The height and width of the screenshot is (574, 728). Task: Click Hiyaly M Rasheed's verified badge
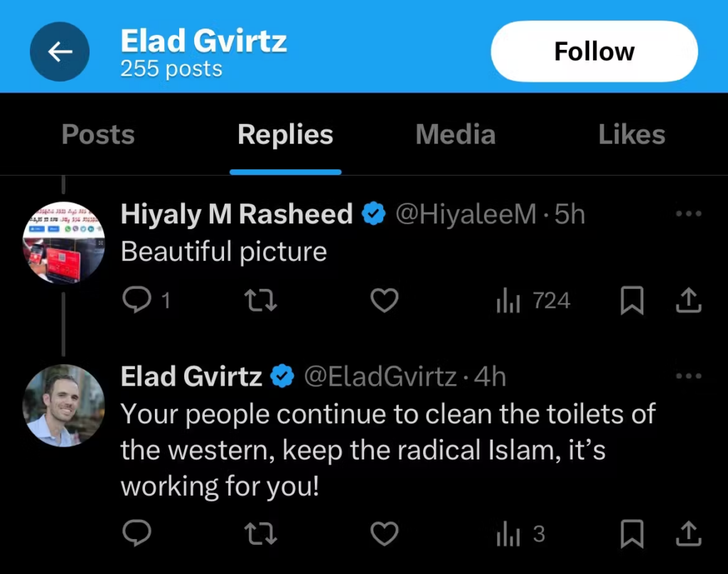click(x=374, y=213)
